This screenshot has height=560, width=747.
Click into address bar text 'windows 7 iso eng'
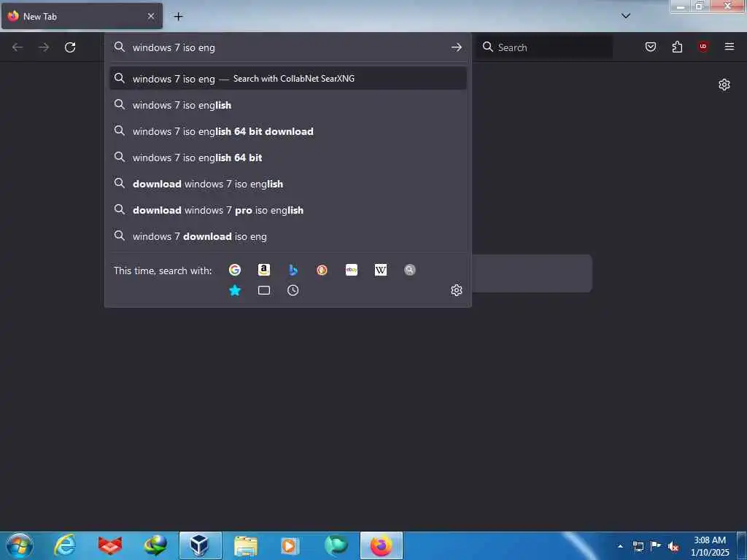(174, 47)
